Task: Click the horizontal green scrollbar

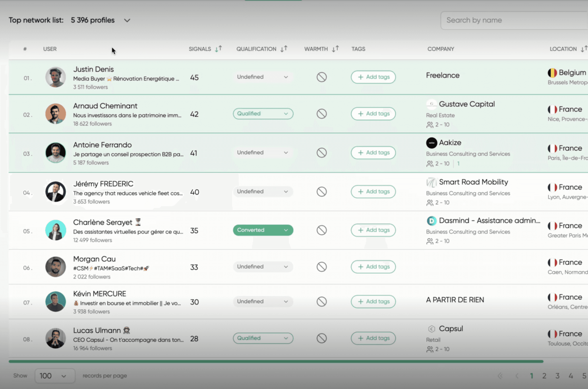Action: (x=276, y=361)
